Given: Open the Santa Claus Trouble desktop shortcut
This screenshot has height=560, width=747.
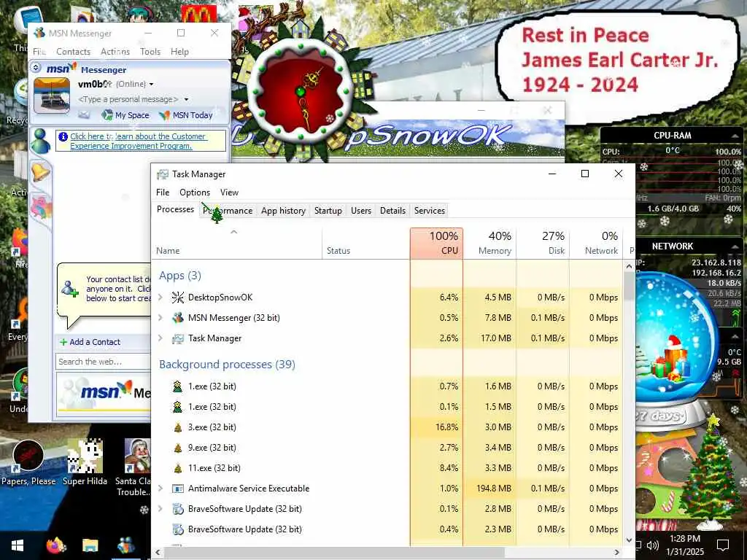Looking at the screenshot, I should [x=133, y=467].
